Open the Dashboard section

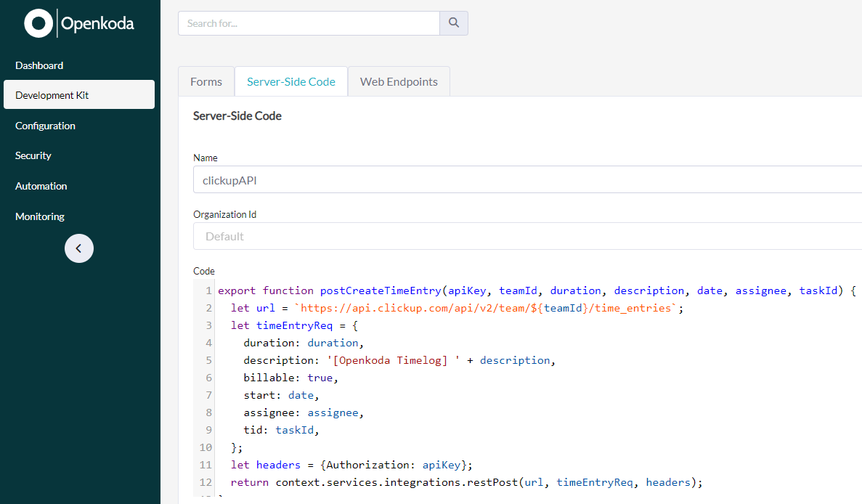coord(39,65)
